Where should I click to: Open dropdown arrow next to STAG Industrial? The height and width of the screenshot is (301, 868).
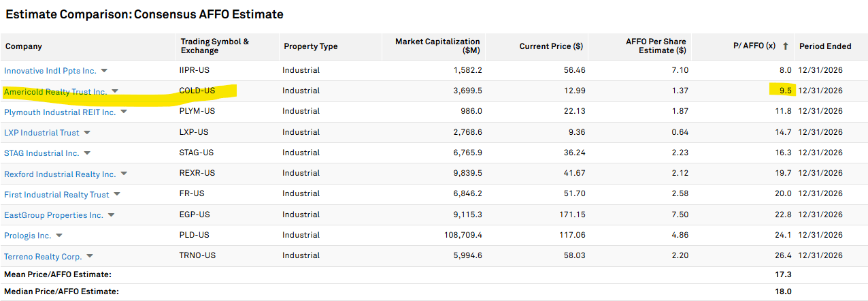tap(87, 153)
